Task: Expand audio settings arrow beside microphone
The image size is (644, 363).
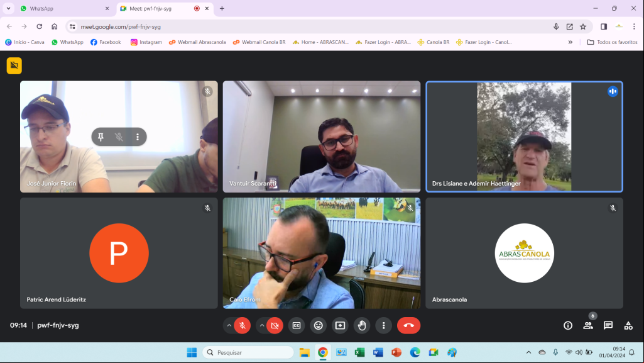Action: click(229, 326)
